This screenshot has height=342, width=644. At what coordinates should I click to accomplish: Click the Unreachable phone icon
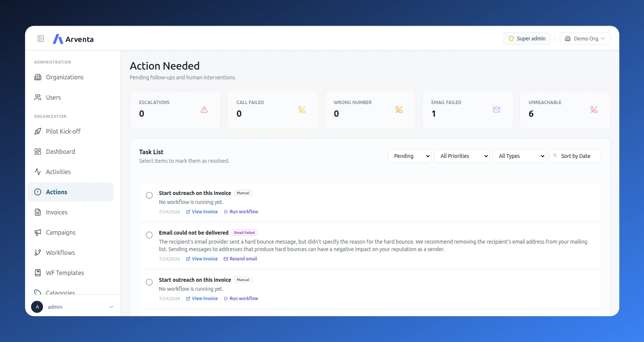coord(594,110)
